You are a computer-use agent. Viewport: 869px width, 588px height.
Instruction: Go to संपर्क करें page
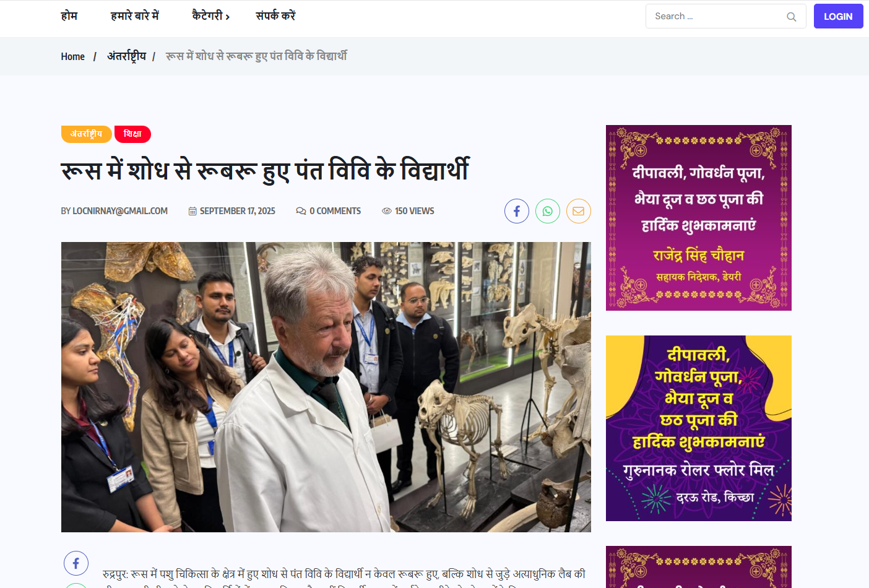coord(275,16)
